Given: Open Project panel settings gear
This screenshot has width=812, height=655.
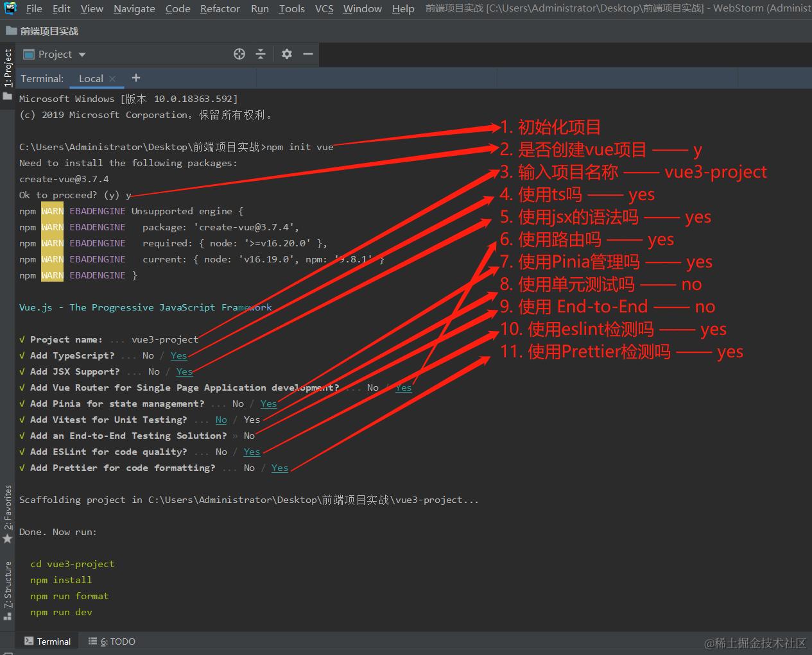Looking at the screenshot, I should click(x=287, y=55).
